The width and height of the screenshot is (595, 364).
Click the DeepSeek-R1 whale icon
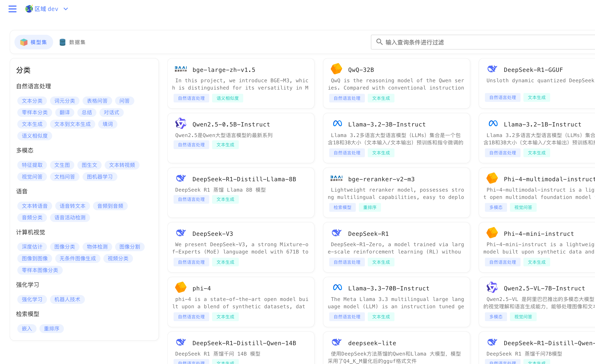pyautogui.click(x=336, y=233)
